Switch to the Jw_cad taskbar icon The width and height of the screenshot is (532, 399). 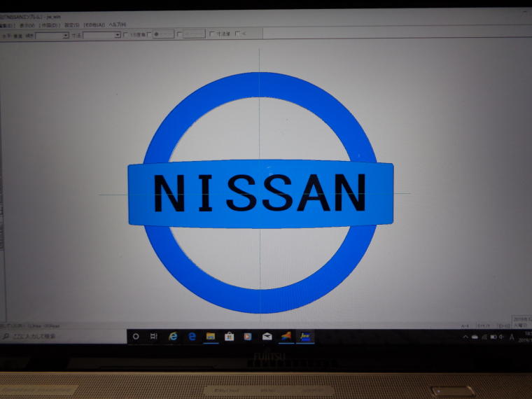point(305,336)
